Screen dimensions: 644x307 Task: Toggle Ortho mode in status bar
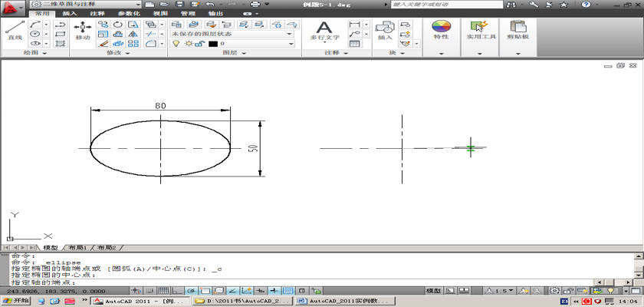[177, 291]
